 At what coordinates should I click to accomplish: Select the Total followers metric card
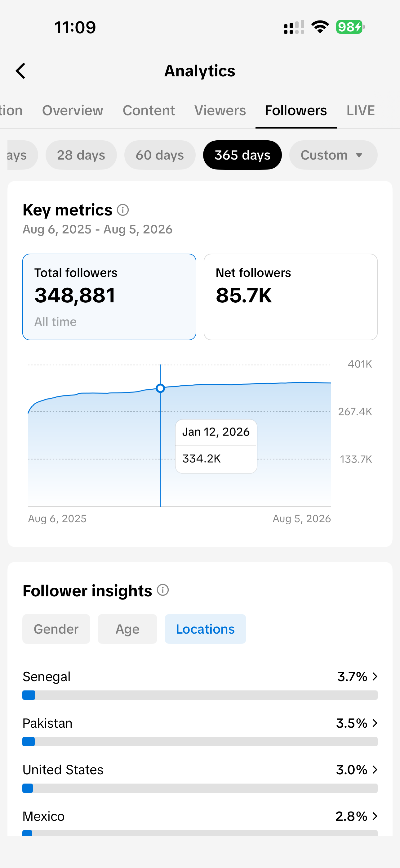109,297
